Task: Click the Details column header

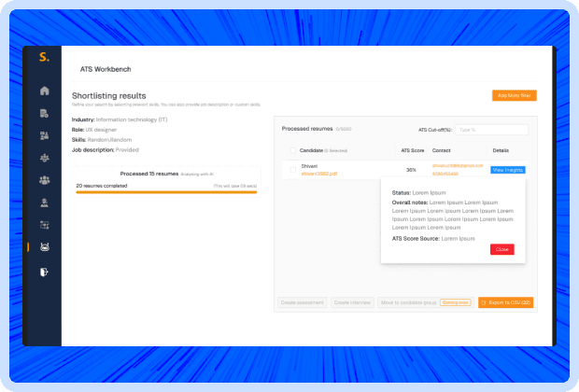Action: click(x=501, y=150)
